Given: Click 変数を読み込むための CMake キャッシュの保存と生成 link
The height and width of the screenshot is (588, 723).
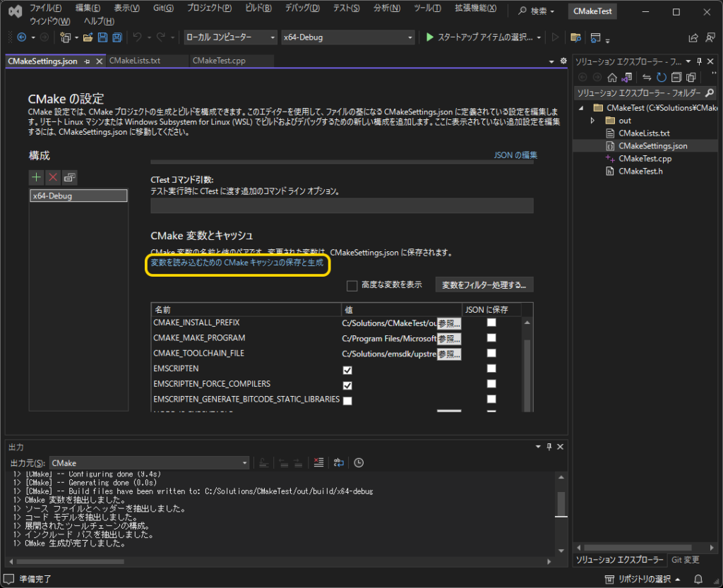Looking at the screenshot, I should [237, 262].
